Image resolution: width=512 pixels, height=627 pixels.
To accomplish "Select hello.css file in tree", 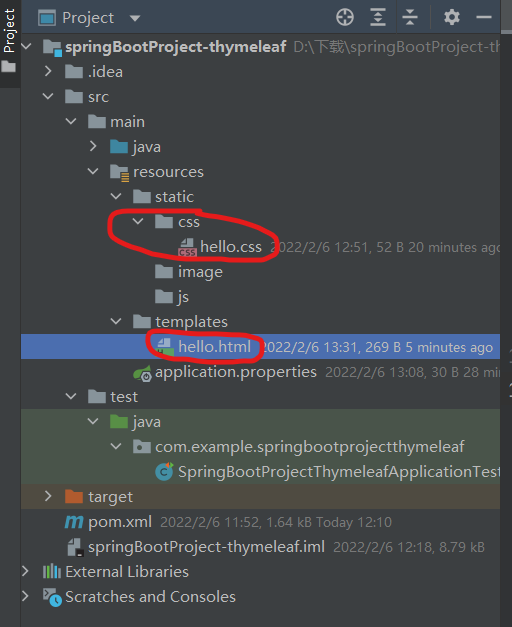I will (x=231, y=247).
